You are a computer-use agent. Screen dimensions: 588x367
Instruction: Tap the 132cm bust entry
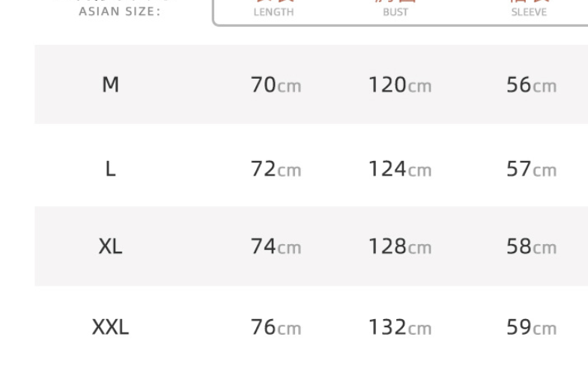[x=399, y=327]
